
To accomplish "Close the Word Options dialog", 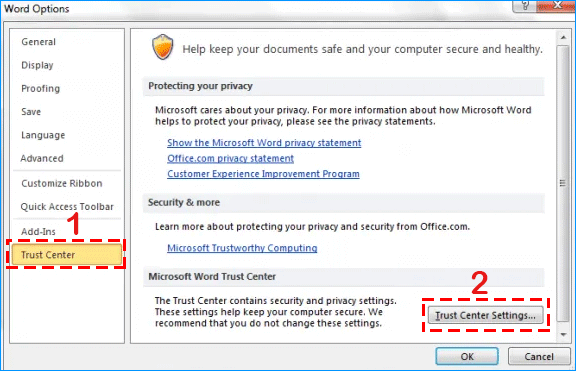I will coord(557,5).
